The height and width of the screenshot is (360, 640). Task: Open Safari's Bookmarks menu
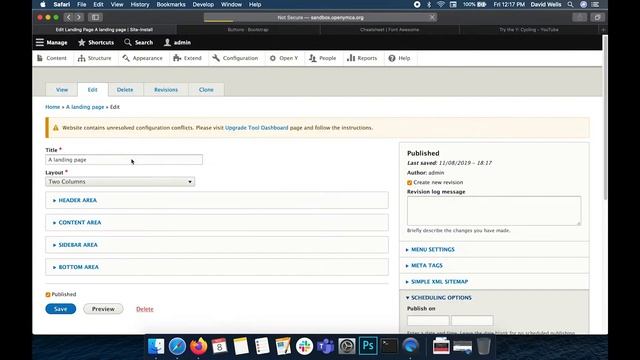171,4
